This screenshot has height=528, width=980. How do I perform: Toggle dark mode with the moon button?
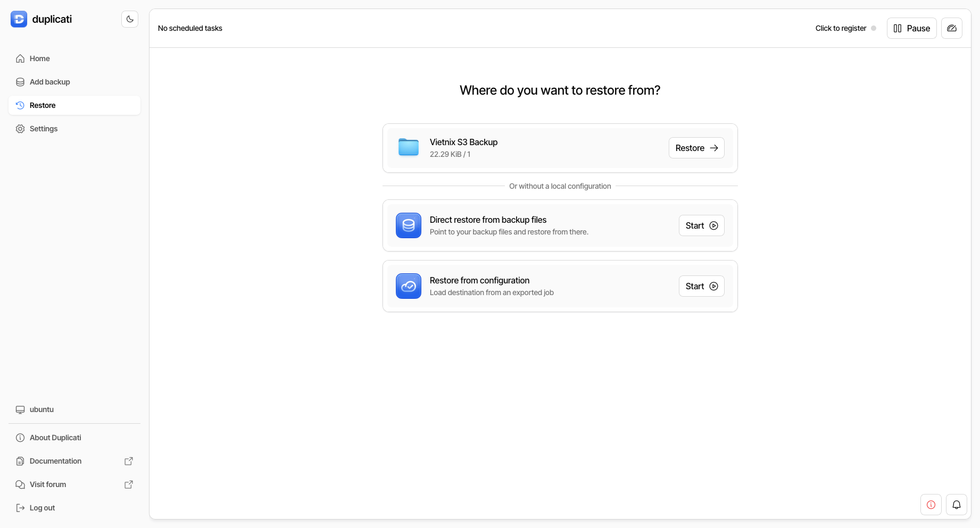click(x=129, y=19)
